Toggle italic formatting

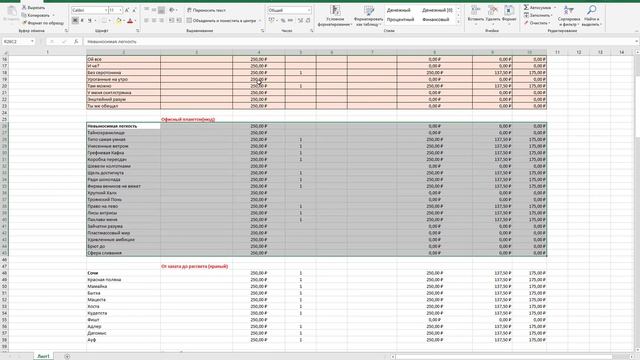(82, 20)
